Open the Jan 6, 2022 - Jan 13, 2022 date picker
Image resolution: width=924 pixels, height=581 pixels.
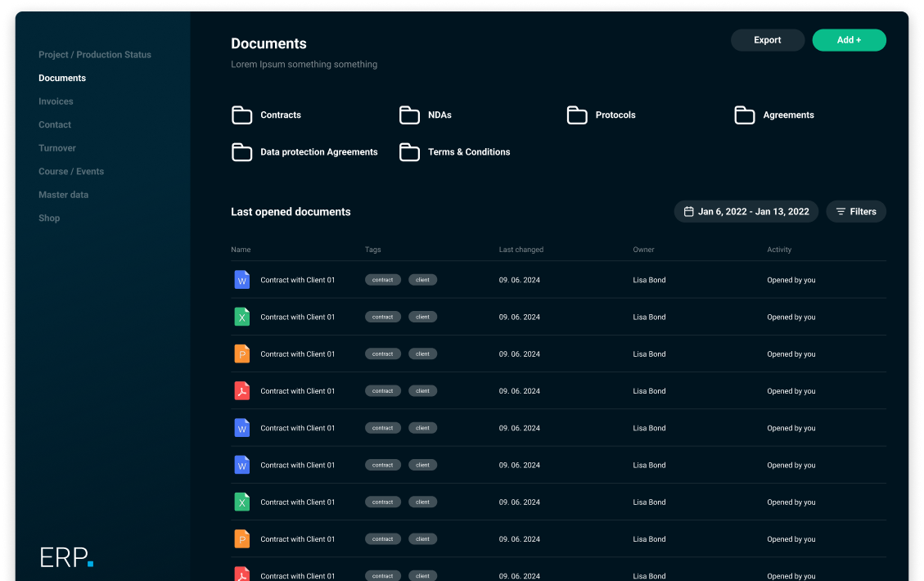tap(746, 212)
